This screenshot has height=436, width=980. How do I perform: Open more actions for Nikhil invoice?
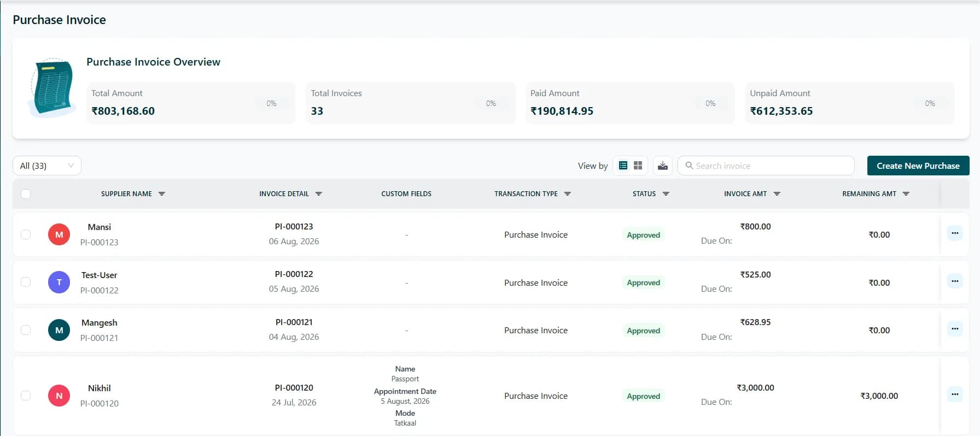(955, 394)
